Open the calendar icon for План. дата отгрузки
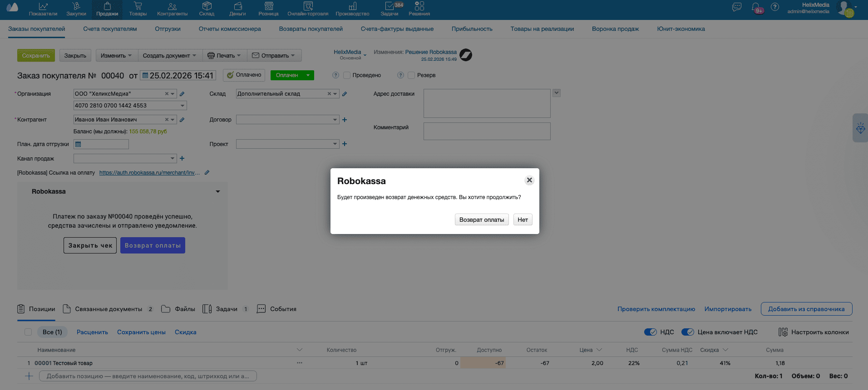 (x=78, y=144)
